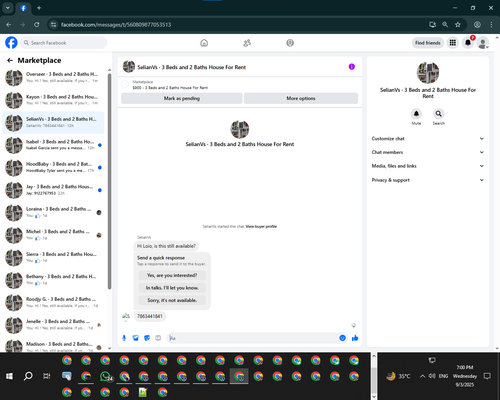Open WhatsApp from taskbar
This screenshot has height=400, width=500.
tap(105, 376)
